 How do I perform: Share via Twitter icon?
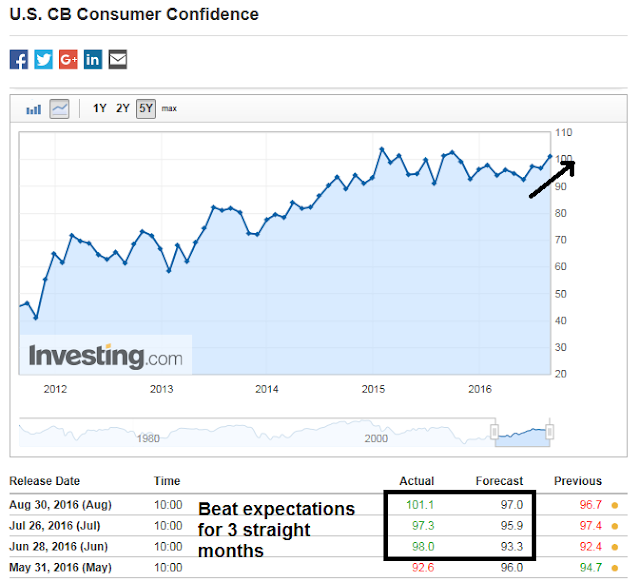(x=44, y=60)
